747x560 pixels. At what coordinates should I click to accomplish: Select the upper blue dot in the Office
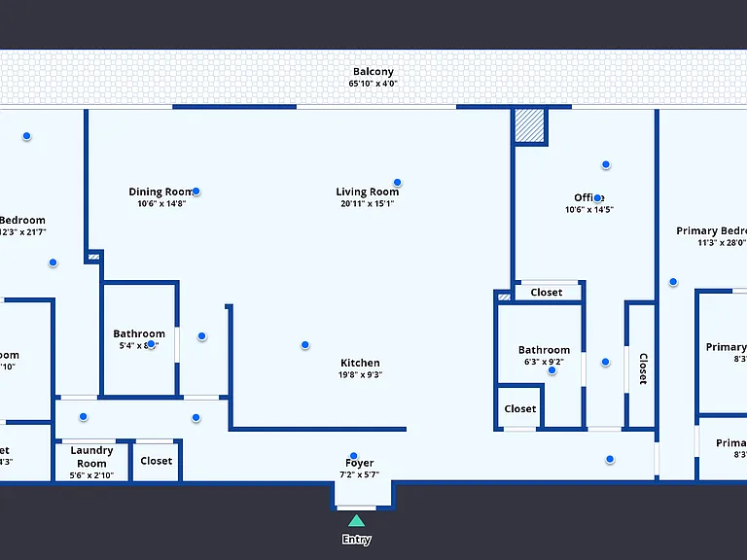pyautogui.click(x=606, y=164)
